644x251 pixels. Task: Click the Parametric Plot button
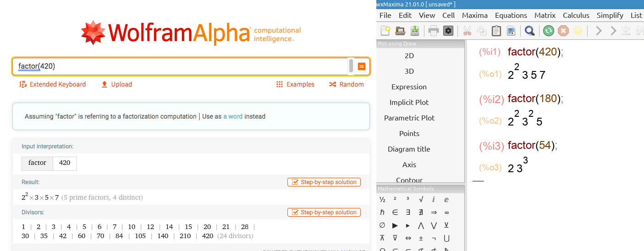[x=409, y=118]
